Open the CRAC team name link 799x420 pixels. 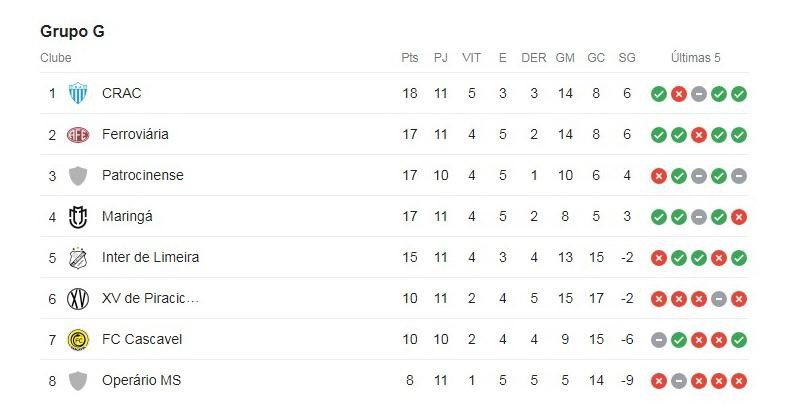121,93
